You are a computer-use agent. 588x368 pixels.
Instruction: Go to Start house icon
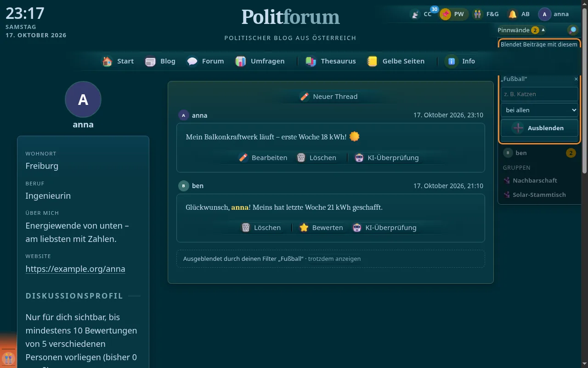coord(107,61)
